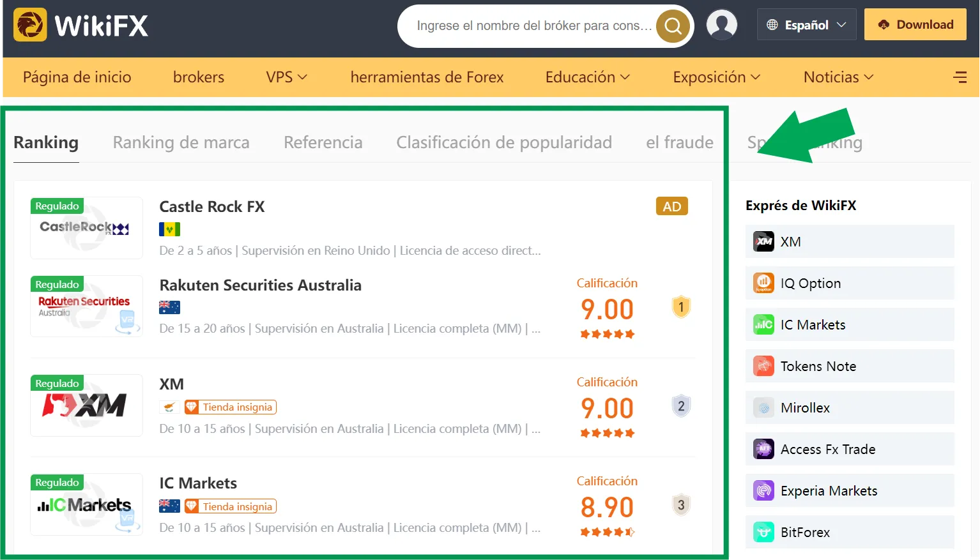This screenshot has height=560, width=980.
Task: Click Castle Rock FX description line
Action: (350, 251)
